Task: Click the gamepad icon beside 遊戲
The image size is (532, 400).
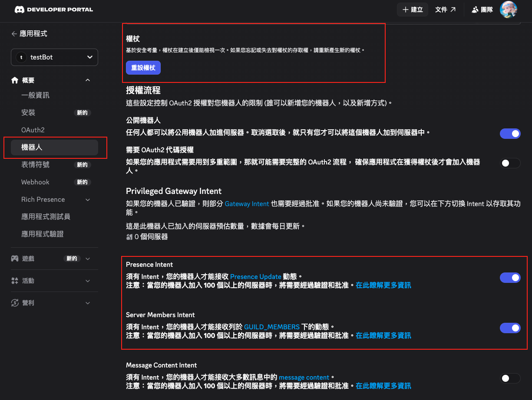Action: tap(15, 259)
